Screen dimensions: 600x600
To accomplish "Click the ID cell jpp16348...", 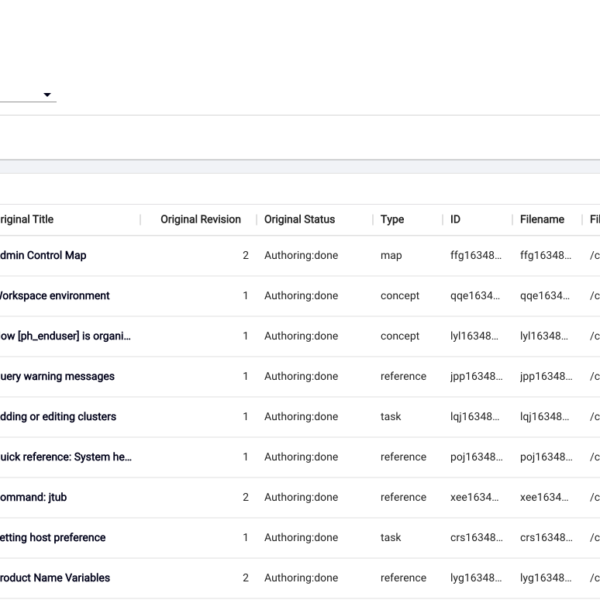I will tap(476, 376).
